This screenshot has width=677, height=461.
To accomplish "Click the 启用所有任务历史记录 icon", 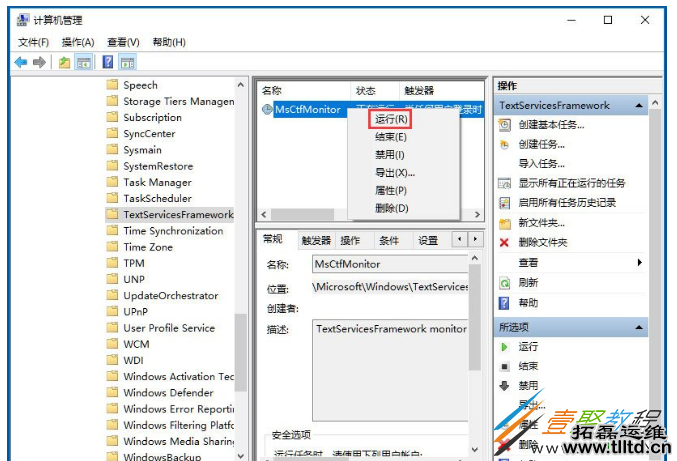I will (504, 203).
